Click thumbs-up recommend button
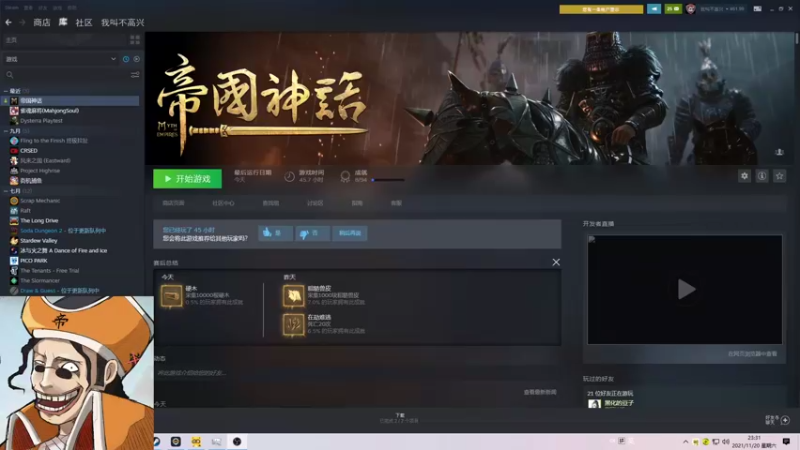 click(x=275, y=233)
